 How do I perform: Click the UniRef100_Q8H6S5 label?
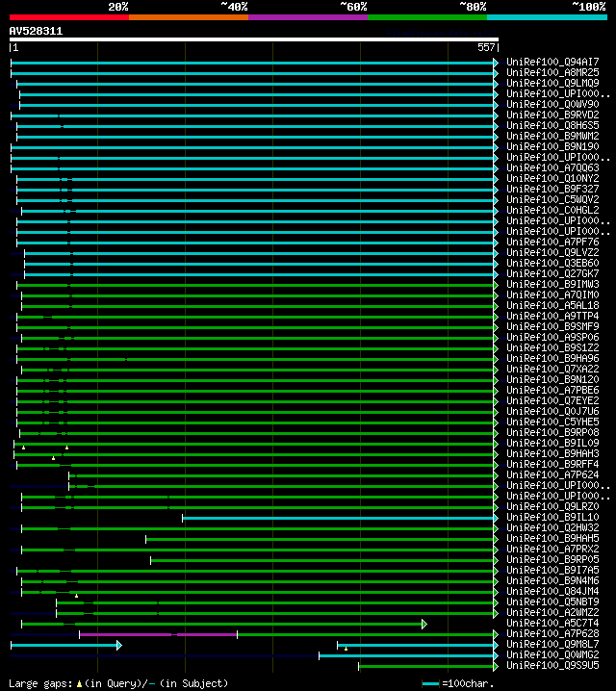(x=552, y=126)
